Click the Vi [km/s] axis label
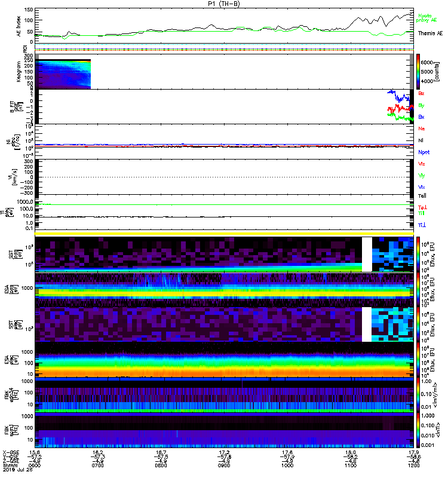Screen dimensions: 448x478 [14, 177]
